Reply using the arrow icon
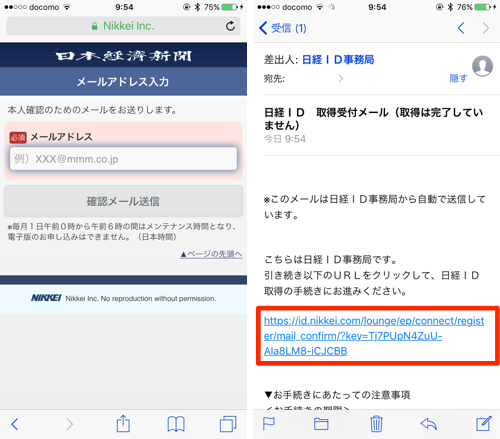The image size is (500, 439). pos(429,424)
